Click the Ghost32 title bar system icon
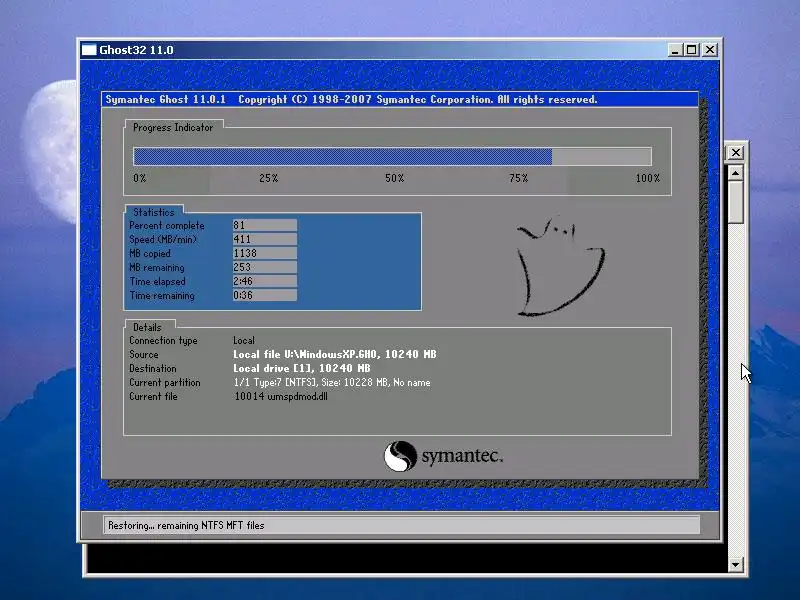Viewport: 800px width, 600px height. click(89, 50)
